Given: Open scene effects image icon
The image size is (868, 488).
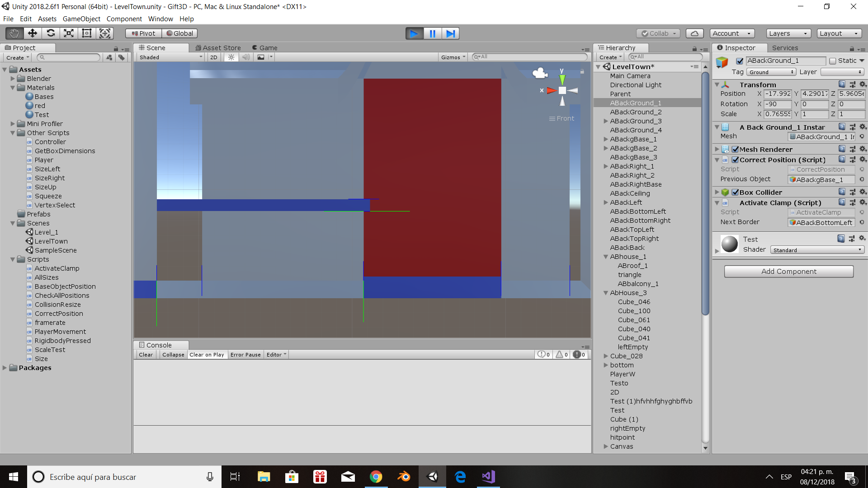Looking at the screenshot, I should pos(261,57).
